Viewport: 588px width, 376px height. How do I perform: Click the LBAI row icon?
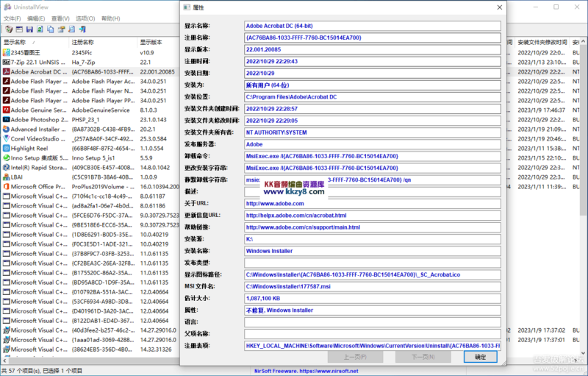7,177
